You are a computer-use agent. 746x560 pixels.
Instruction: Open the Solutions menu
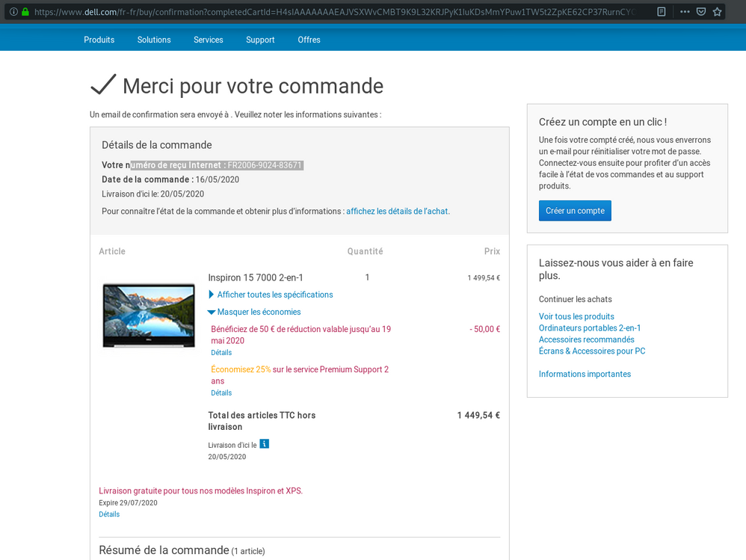[x=154, y=40]
